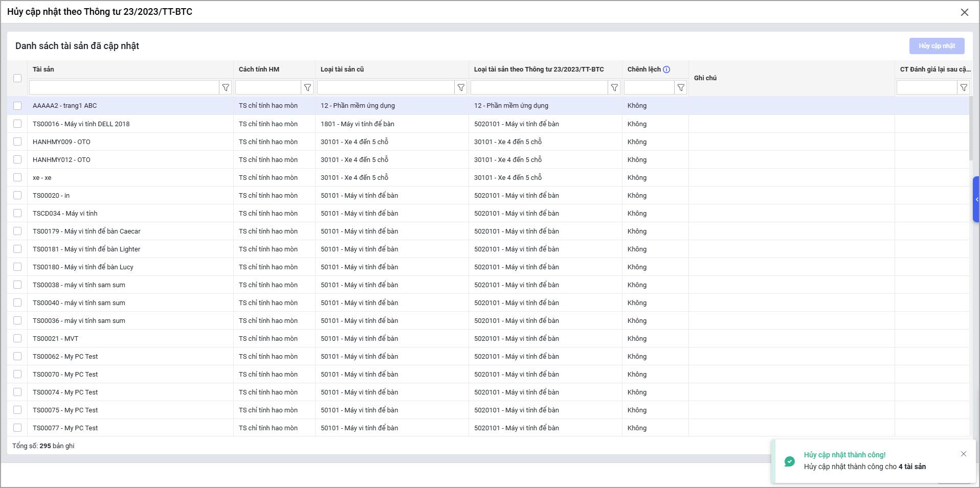
Task: Select checkbox for TS00016 - Máy vi tính DELL 2018
Action: tap(17, 124)
